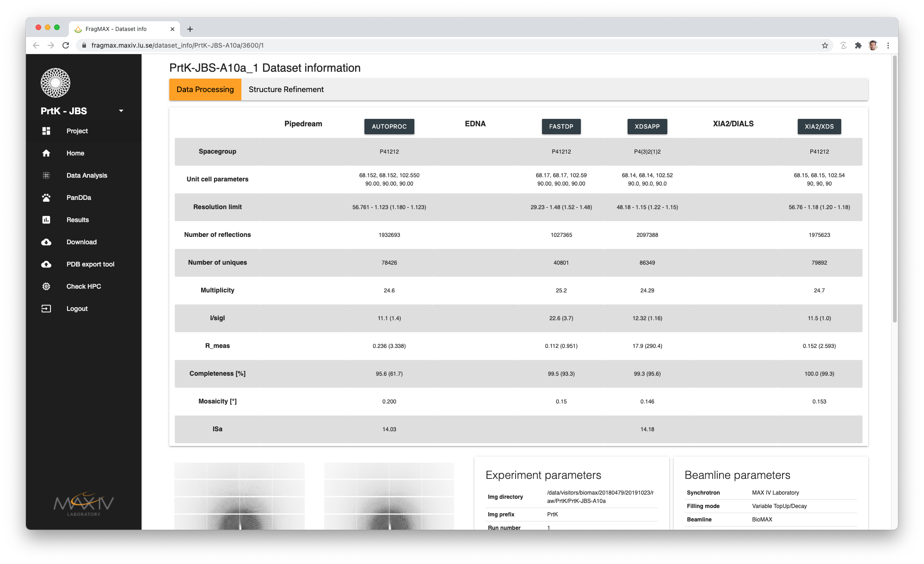Screen dimensions: 924x564
Task: Open PDB export tool upload icon
Action: click(x=46, y=264)
